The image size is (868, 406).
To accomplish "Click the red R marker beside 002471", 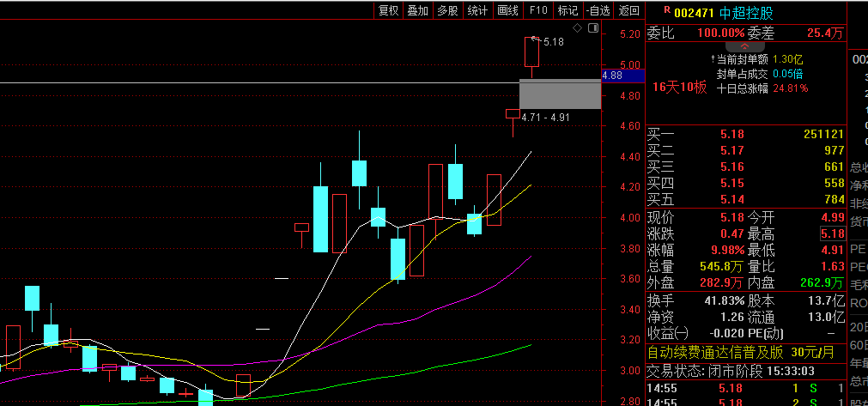I will tap(666, 10).
